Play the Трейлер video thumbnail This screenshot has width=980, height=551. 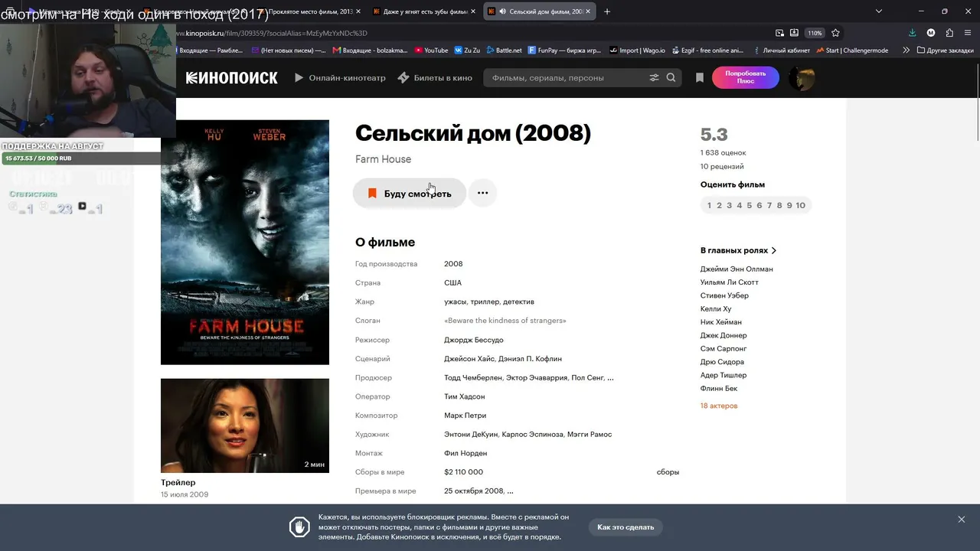click(245, 425)
